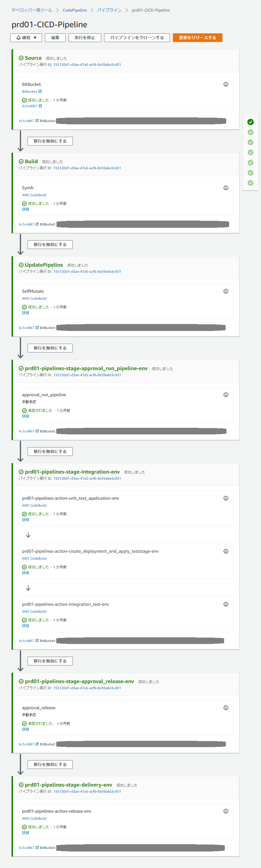Click info icon for approval_release action
261x868 pixels.
(x=226, y=708)
